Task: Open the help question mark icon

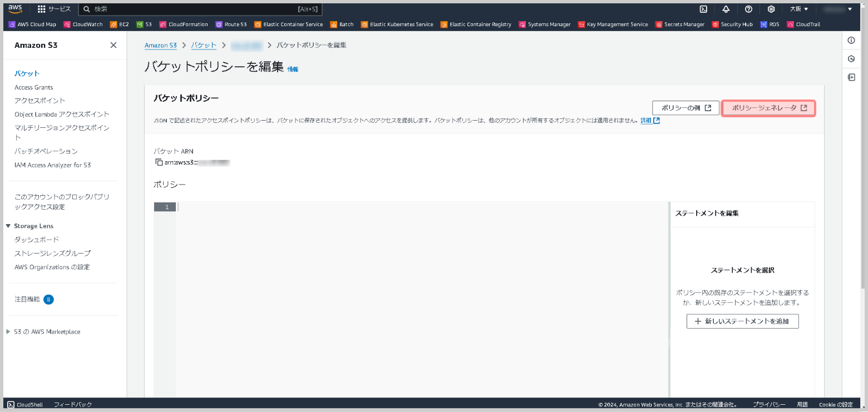Action: tap(748, 9)
